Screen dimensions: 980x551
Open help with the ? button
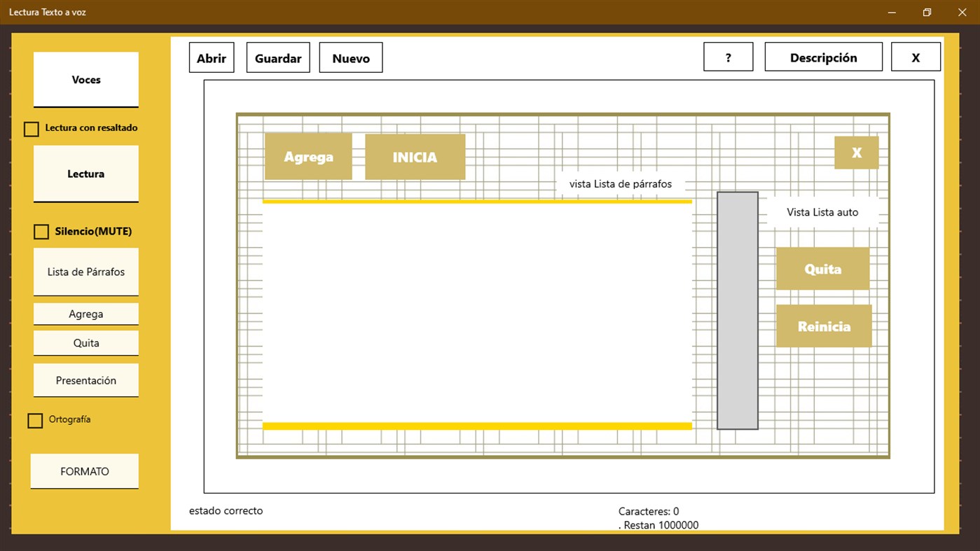point(729,57)
